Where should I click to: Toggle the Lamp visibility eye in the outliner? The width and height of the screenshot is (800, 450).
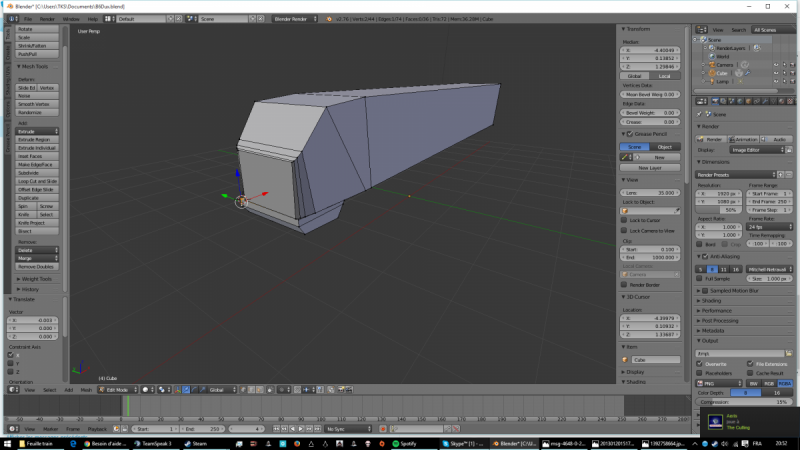pos(776,82)
